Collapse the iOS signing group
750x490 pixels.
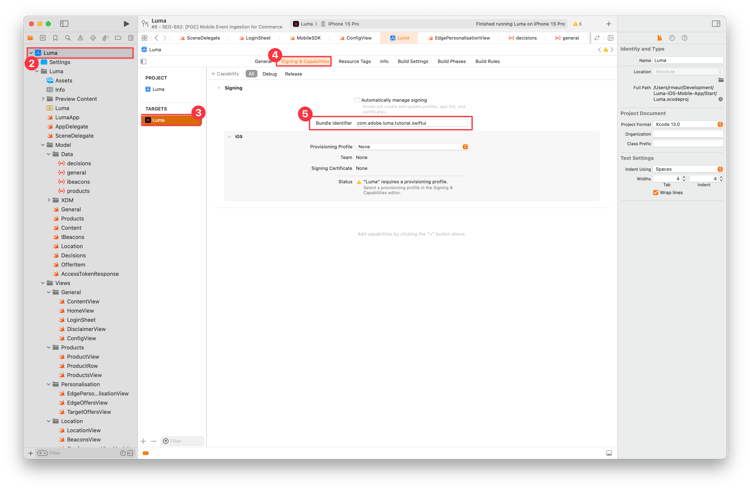click(x=230, y=136)
